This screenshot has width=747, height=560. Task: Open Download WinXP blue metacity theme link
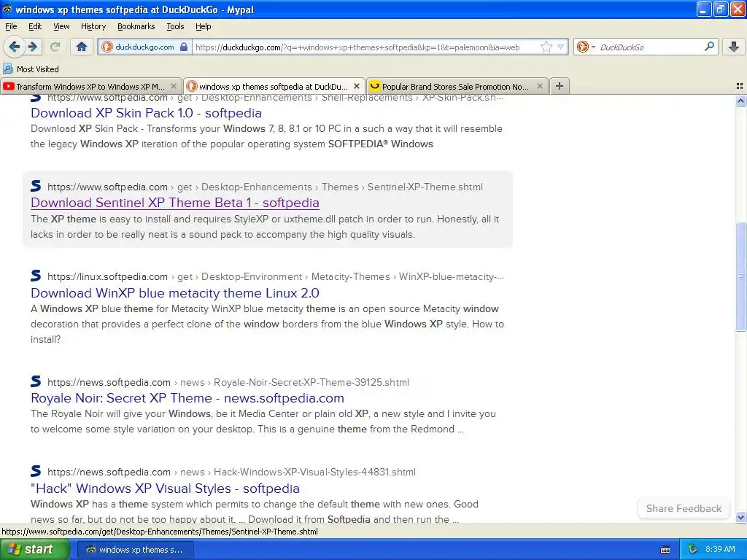coord(175,293)
